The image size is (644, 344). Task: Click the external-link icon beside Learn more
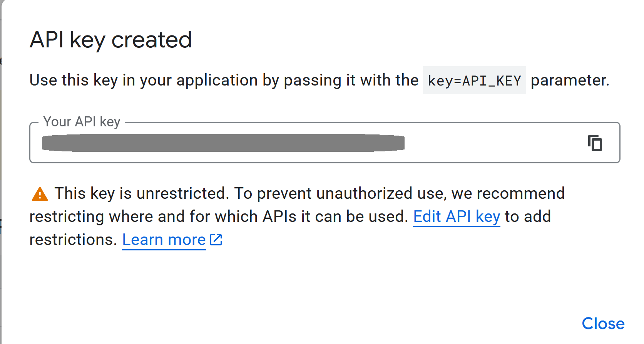(x=216, y=240)
